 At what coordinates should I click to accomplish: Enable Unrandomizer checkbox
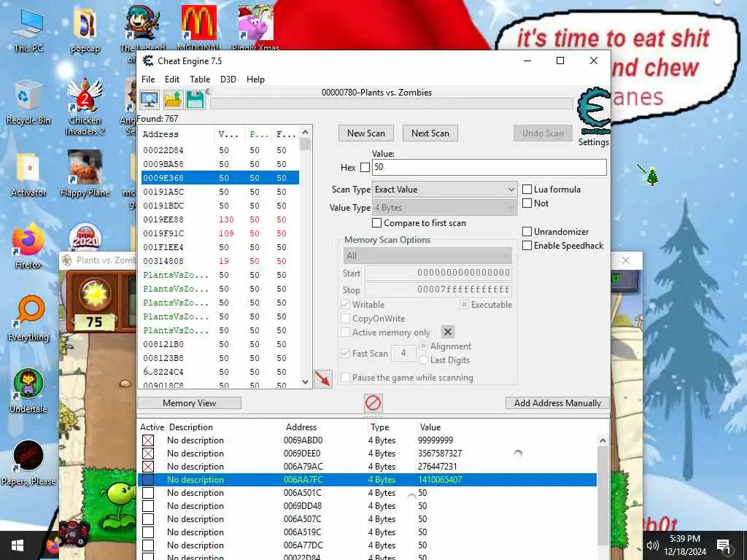(x=527, y=231)
